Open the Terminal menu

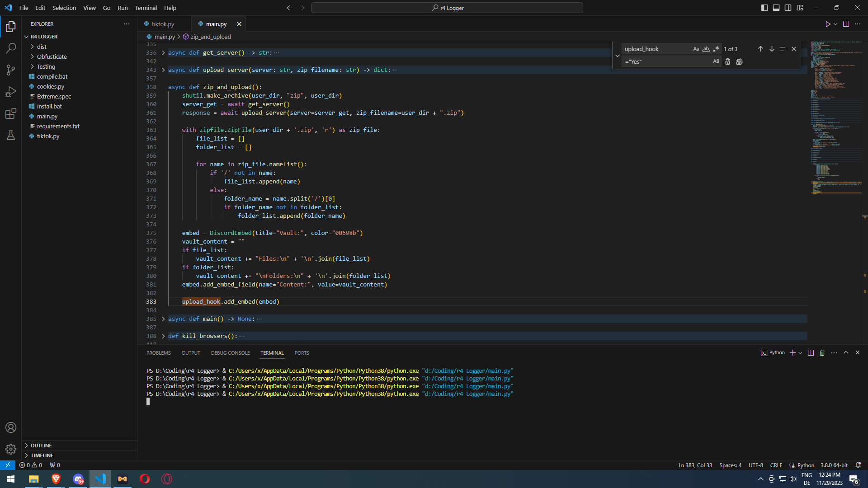coord(146,8)
